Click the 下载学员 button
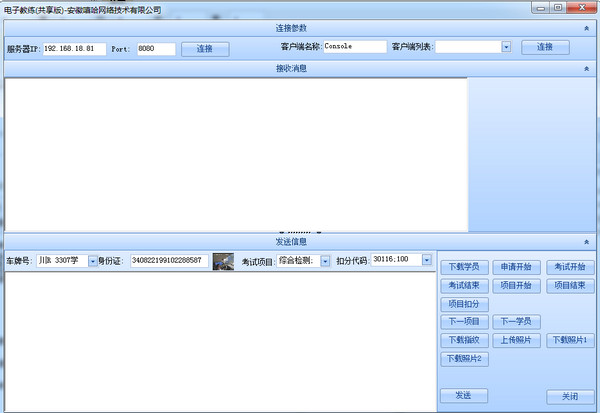Image resolution: width=600 pixels, height=413 pixels. (x=463, y=267)
